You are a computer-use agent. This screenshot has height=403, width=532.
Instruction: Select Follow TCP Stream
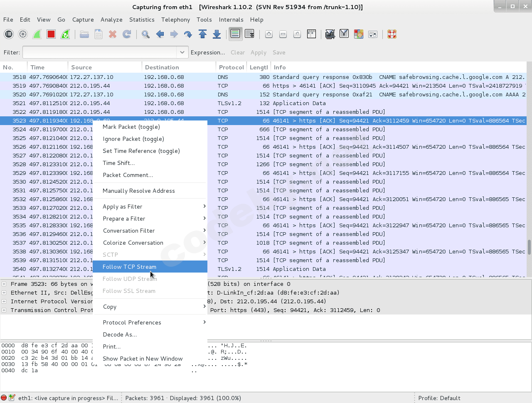(x=129, y=267)
